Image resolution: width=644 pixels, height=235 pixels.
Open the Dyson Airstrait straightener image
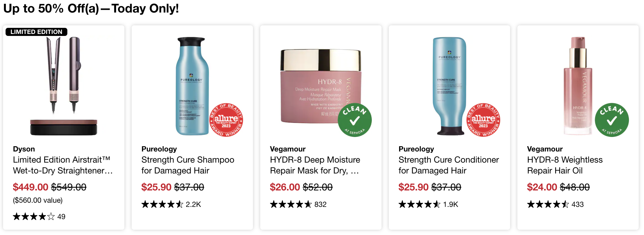coord(64,86)
